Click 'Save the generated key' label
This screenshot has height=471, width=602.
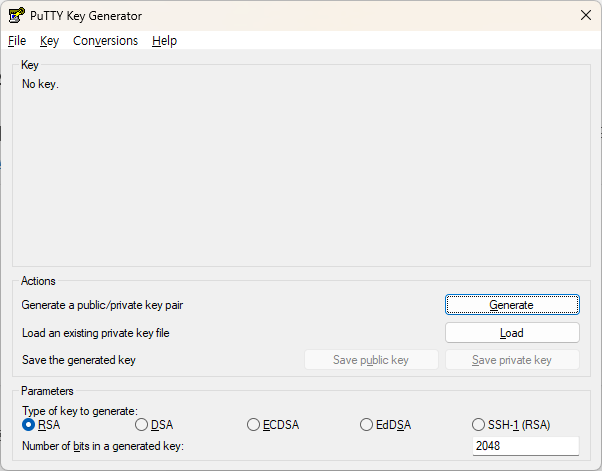pos(79,360)
